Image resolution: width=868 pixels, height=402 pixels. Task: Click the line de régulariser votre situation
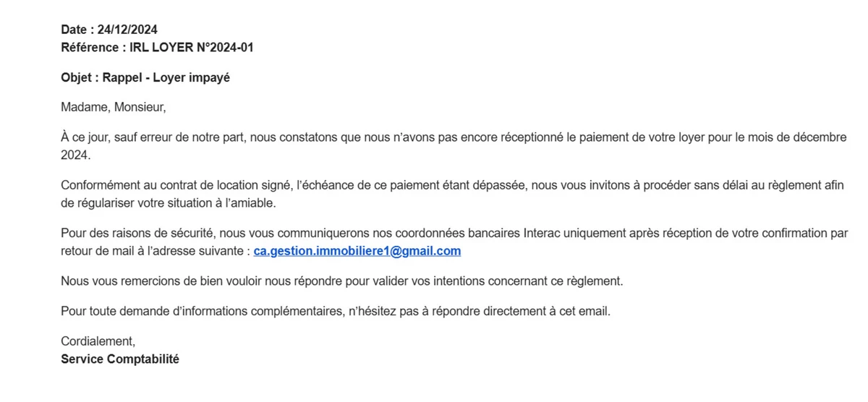pos(169,203)
